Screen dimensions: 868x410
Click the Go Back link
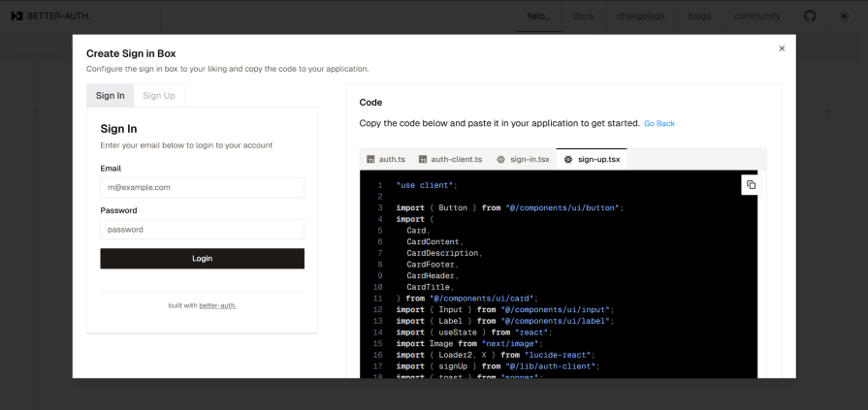point(659,123)
